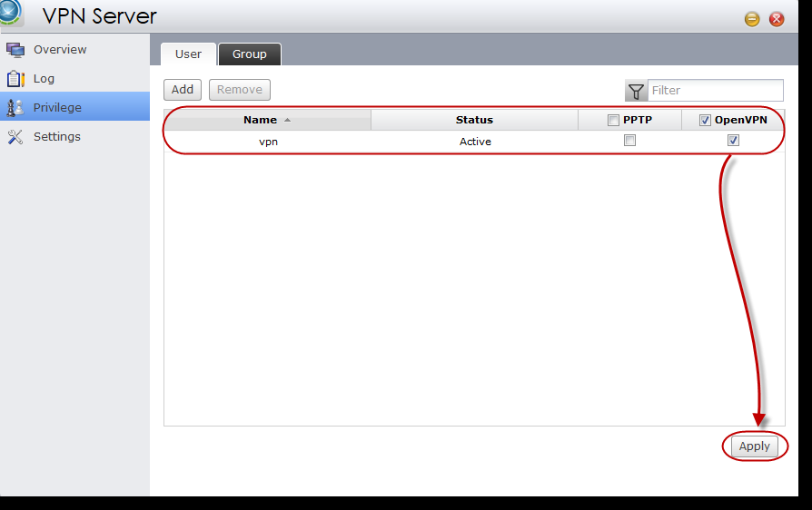The image size is (812, 510).
Task: Click the PPTP column header label
Action: 638,120
